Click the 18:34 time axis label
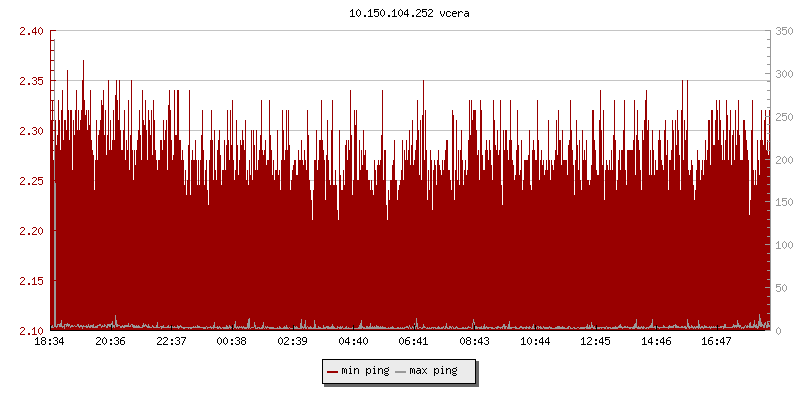This screenshot has height=400, width=800. pyautogui.click(x=50, y=341)
